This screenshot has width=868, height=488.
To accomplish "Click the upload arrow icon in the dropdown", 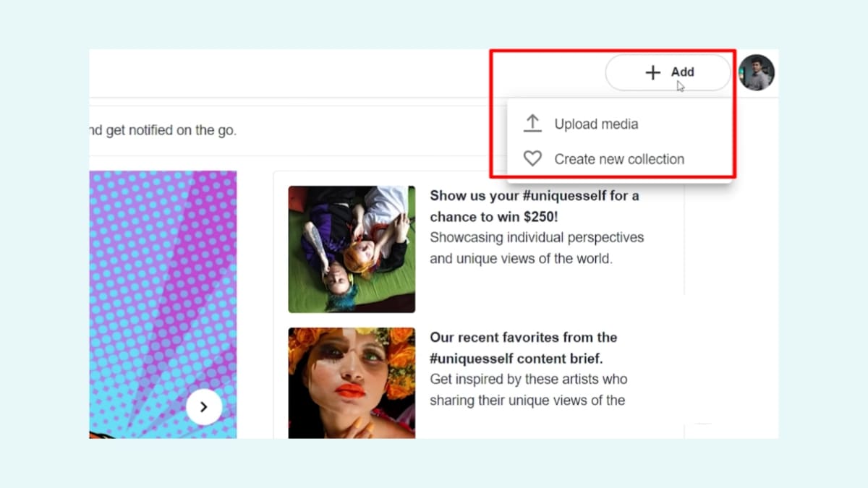I will pos(532,123).
